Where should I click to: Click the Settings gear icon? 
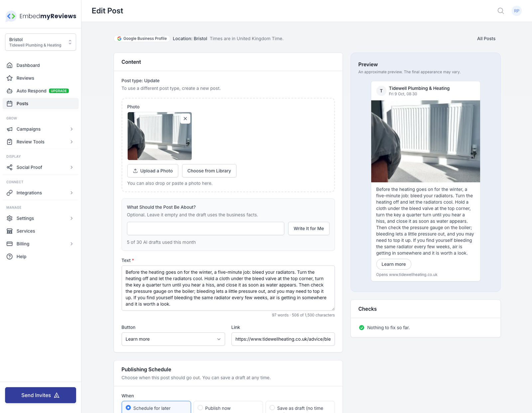click(x=10, y=218)
